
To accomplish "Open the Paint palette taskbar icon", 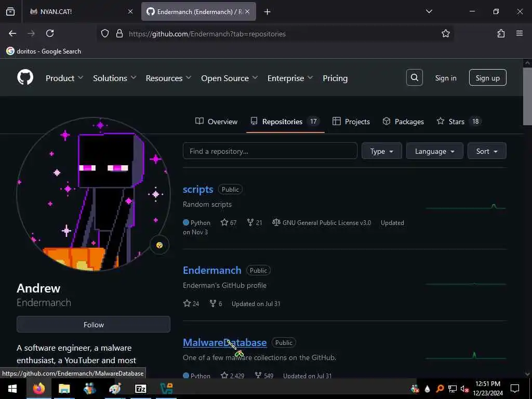I will tap(115, 389).
